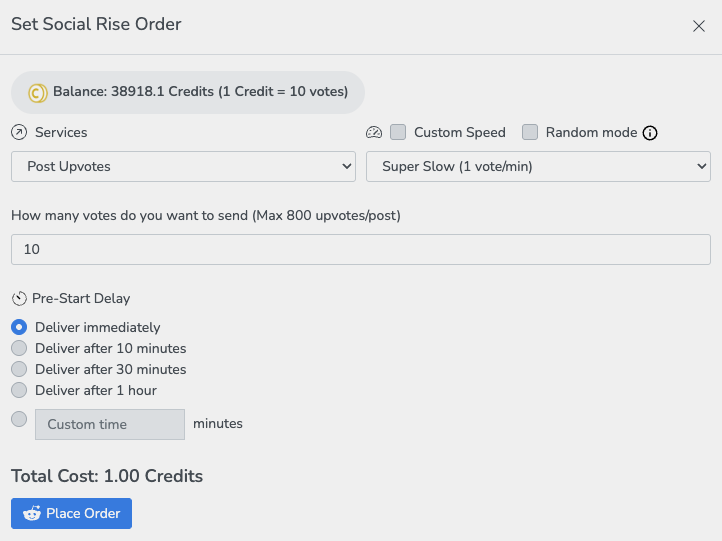722x541 pixels.
Task: Click the Pre-Start Delay label
Action: tap(81, 298)
